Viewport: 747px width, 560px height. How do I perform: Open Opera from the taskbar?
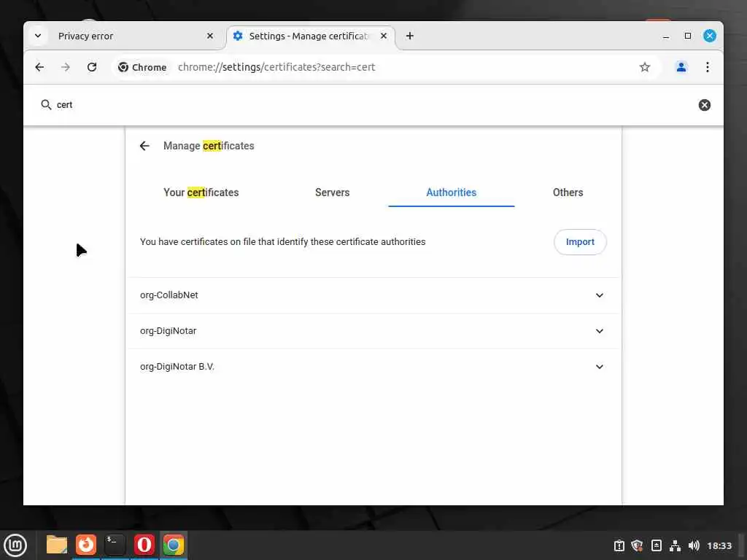tap(144, 545)
